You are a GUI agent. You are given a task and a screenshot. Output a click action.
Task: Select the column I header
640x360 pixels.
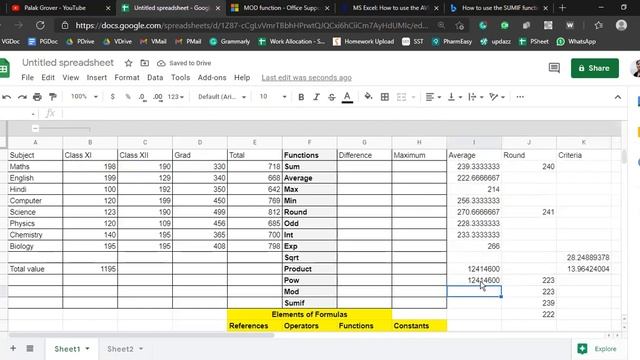(474, 142)
